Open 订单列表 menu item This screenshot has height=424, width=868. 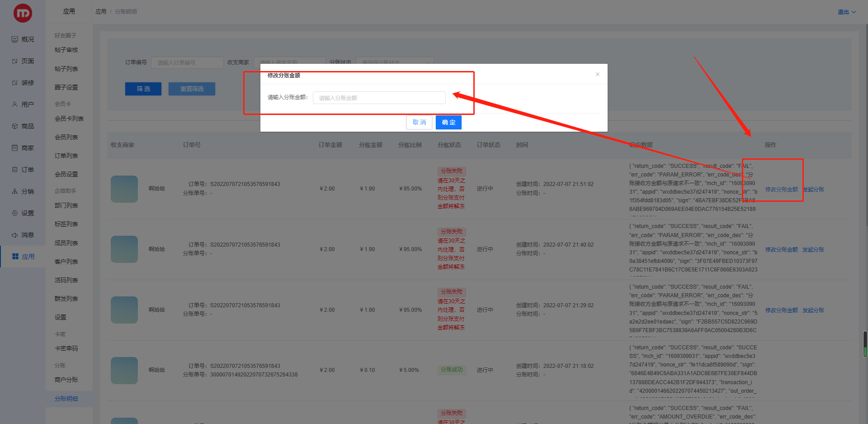66,156
